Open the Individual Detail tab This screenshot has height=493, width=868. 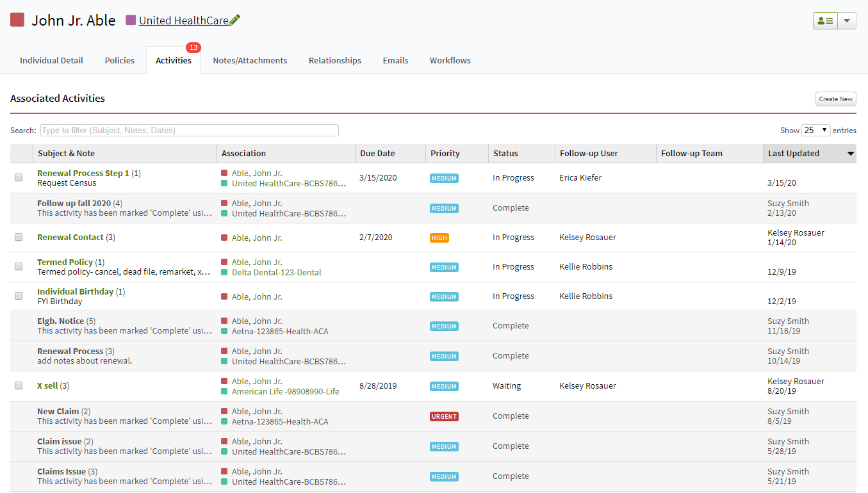(51, 60)
